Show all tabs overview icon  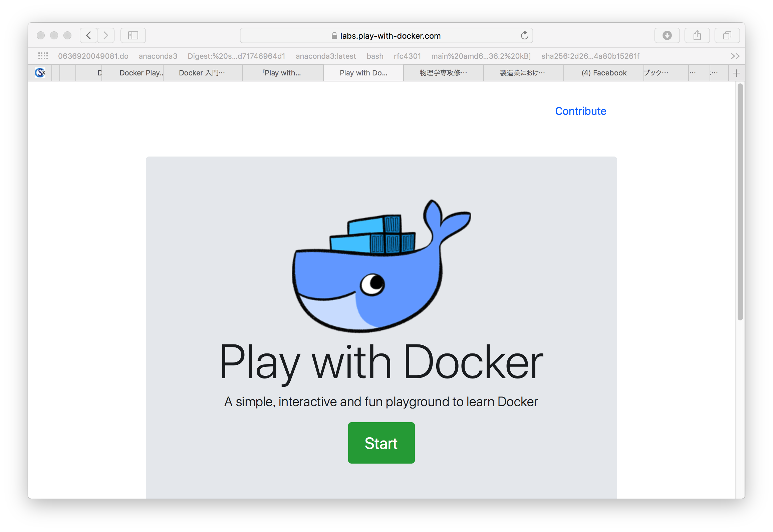click(x=727, y=35)
